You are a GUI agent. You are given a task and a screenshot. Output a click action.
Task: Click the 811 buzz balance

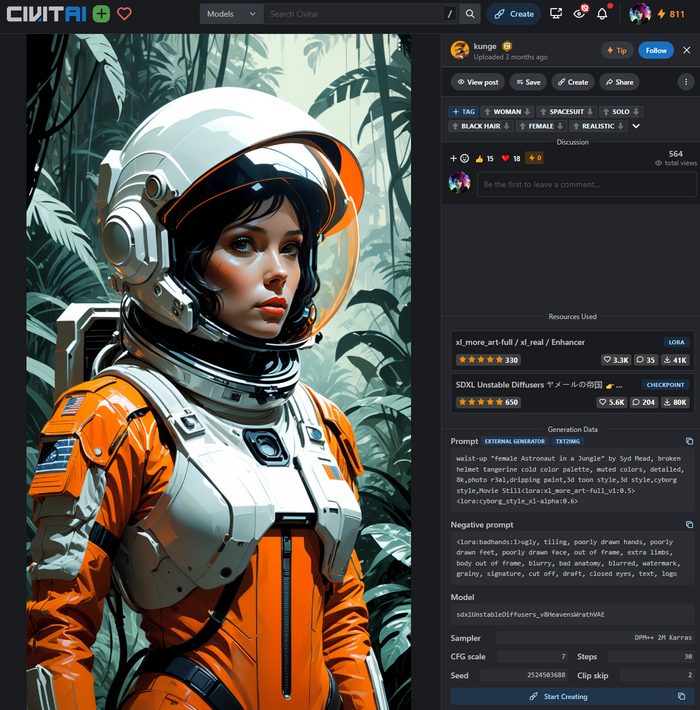[x=671, y=14]
